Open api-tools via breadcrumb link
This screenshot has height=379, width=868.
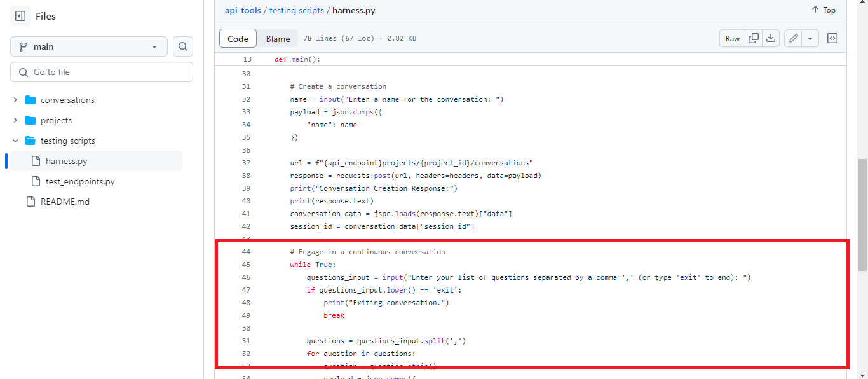tap(243, 10)
